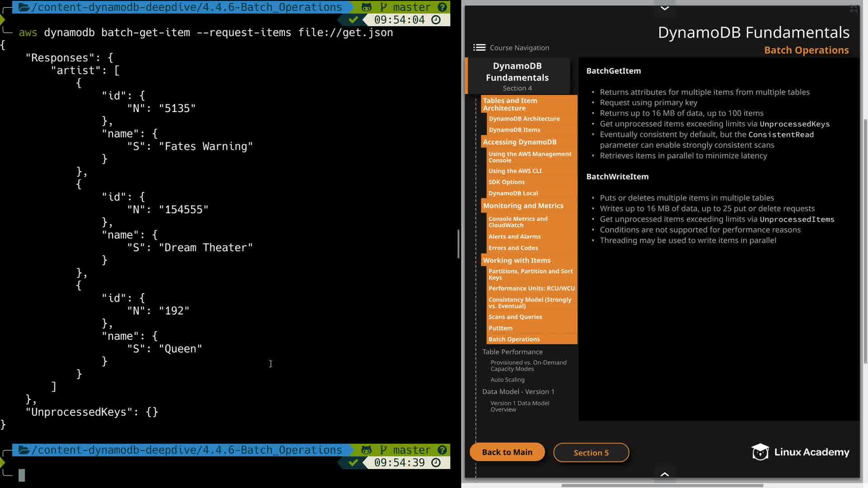Image resolution: width=868 pixels, height=488 pixels.
Task: Open the Using the AWS CLI lesson
Action: [515, 171]
